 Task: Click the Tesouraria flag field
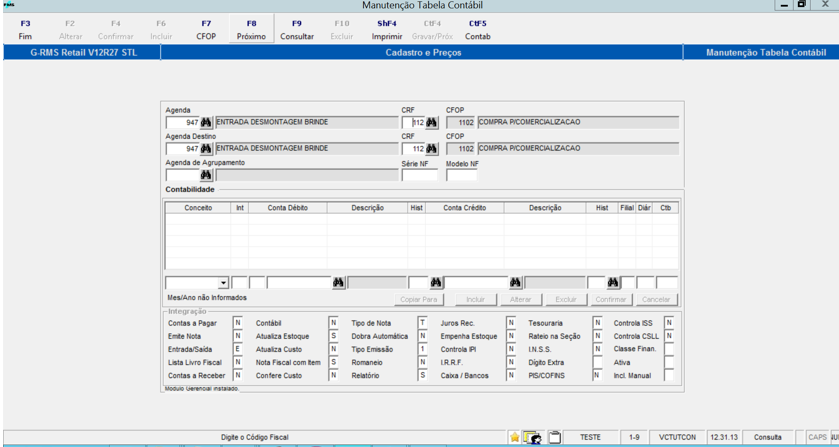point(598,323)
